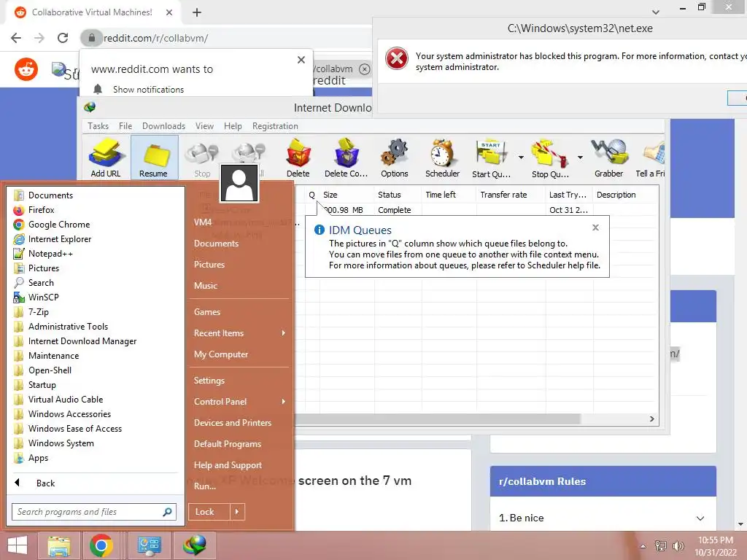Open Internet Download Manager taskbar icon
This screenshot has height=560, width=747.
point(195,545)
